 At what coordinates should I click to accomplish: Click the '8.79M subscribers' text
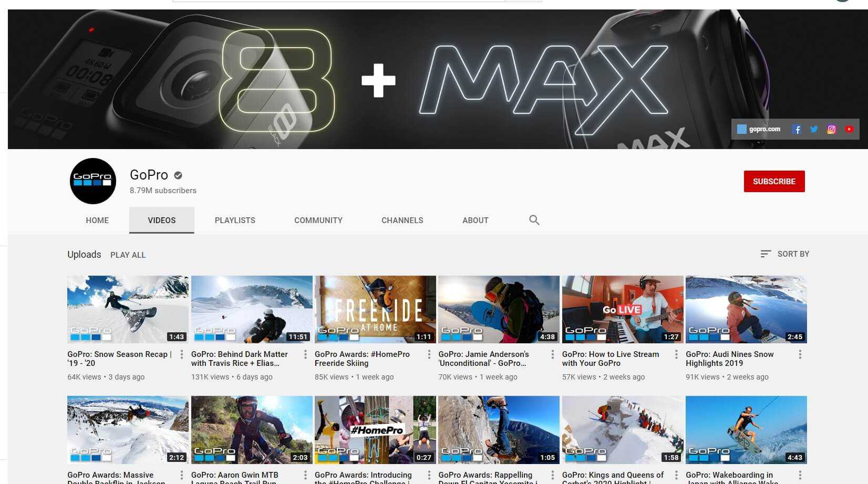[x=163, y=191]
